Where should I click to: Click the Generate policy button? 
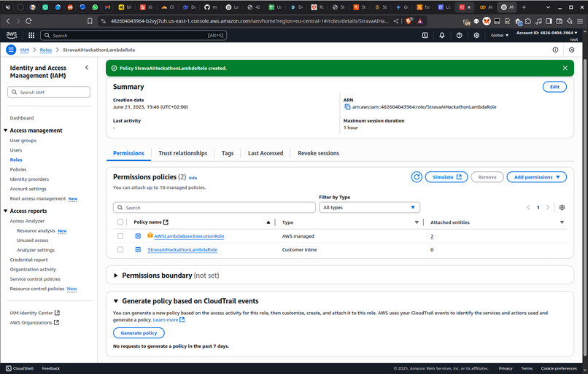(x=139, y=332)
